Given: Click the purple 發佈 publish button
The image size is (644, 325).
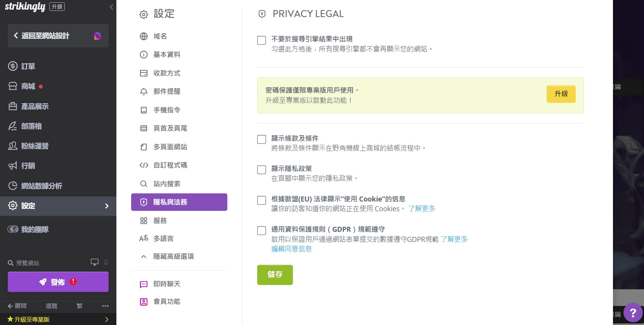Looking at the screenshot, I should tap(58, 282).
